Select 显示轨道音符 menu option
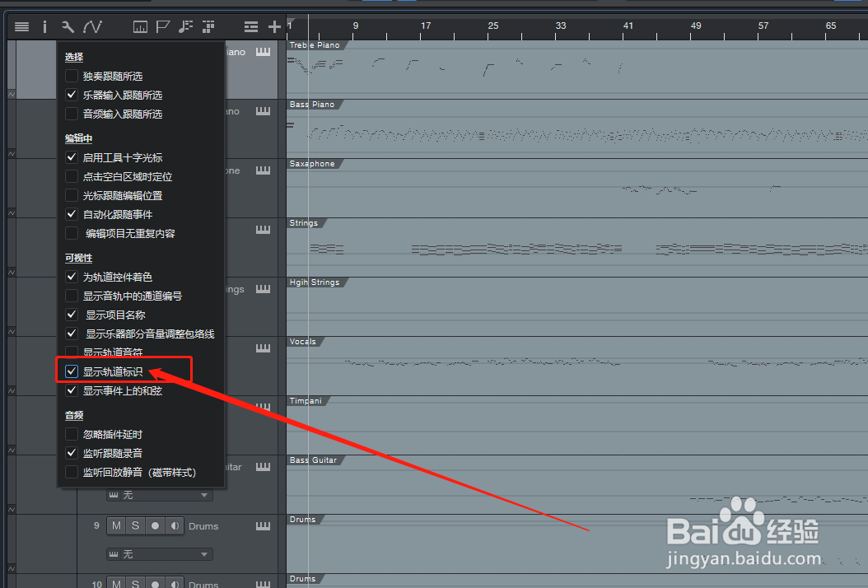Image resolution: width=868 pixels, height=588 pixels. tap(112, 352)
